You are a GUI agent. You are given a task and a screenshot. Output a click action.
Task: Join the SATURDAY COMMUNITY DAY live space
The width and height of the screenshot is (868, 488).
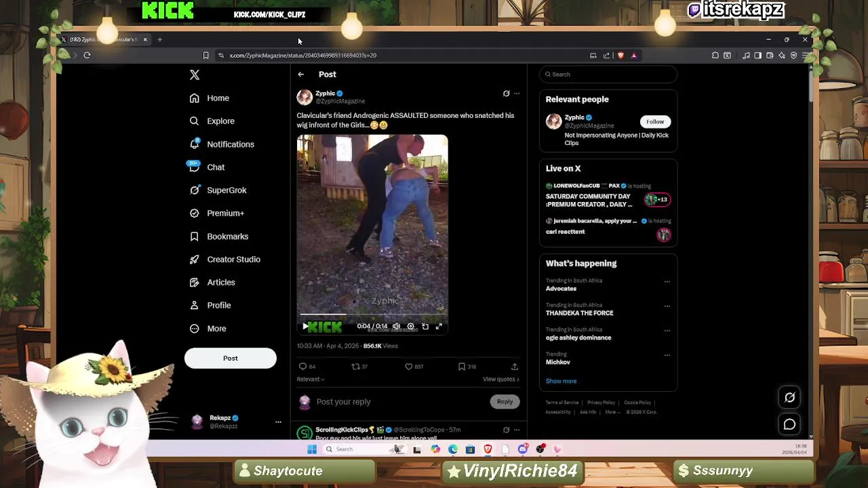[608, 197]
